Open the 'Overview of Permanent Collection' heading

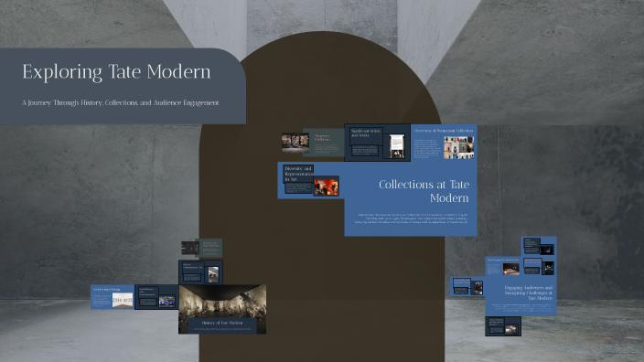pos(443,131)
